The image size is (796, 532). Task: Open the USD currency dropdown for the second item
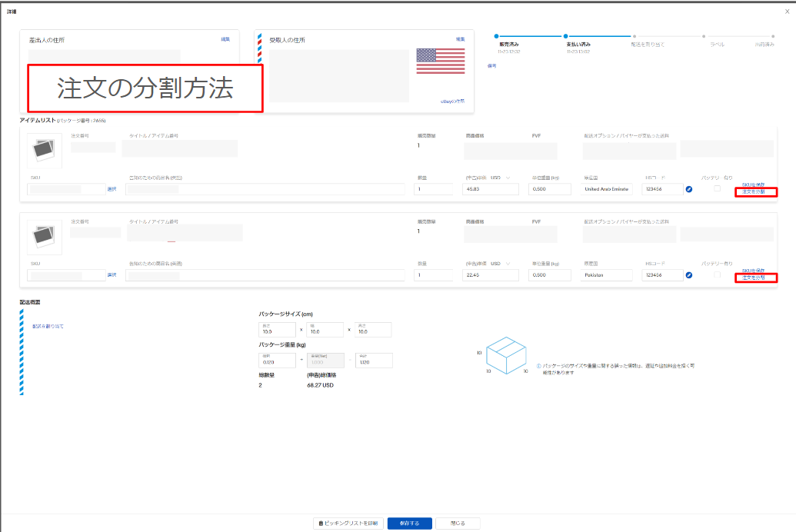coord(508,264)
